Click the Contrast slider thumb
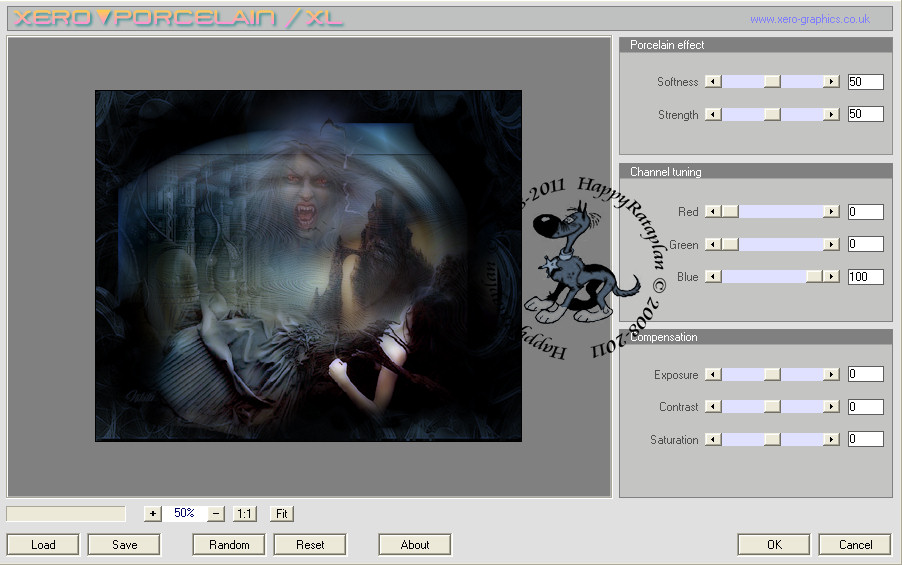Image resolution: width=902 pixels, height=565 pixels. point(773,407)
